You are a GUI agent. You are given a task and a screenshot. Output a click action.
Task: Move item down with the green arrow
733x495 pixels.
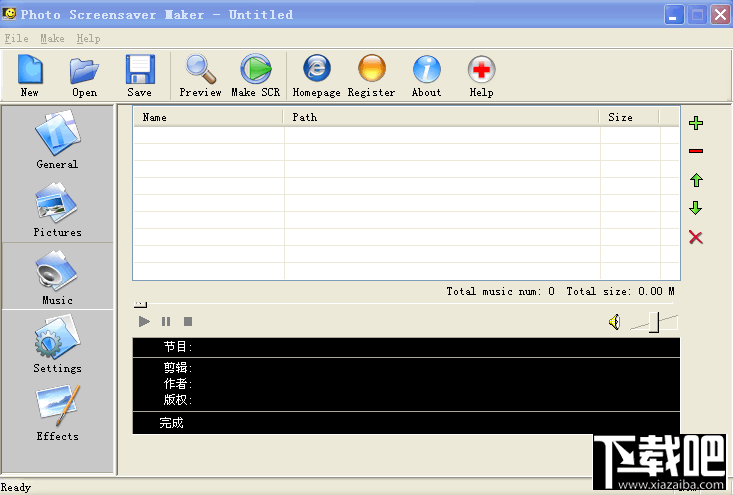[x=696, y=208]
